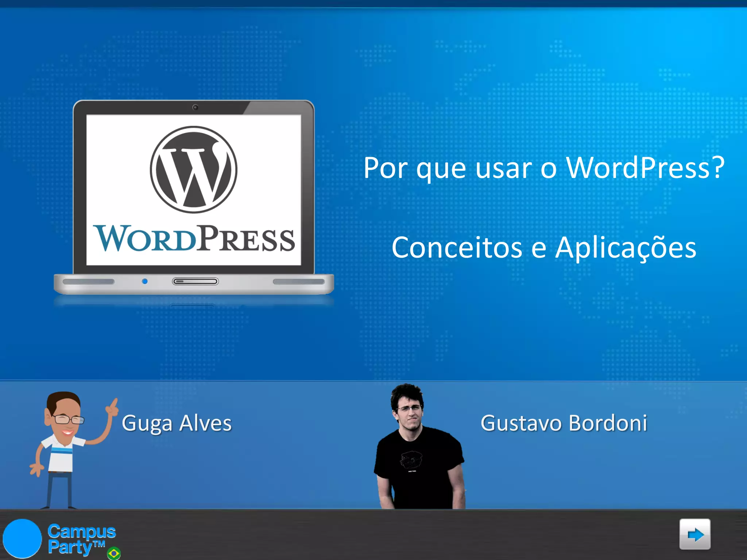Viewport: 747px width, 560px height.
Task: Click the 'Guga Alves' name label
Action: click(x=177, y=423)
